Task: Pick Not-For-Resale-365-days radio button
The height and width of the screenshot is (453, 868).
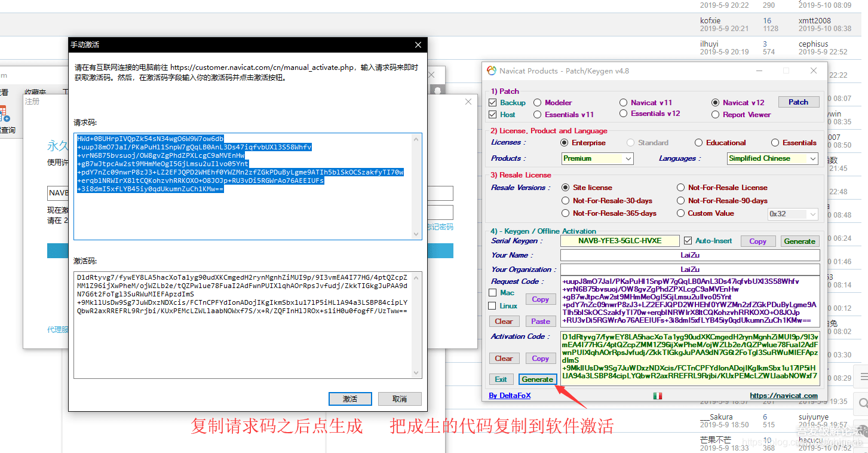Action: point(566,213)
